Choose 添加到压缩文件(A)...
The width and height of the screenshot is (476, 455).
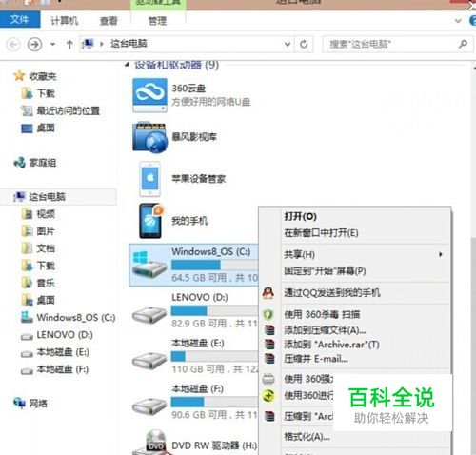pyautogui.click(x=325, y=330)
